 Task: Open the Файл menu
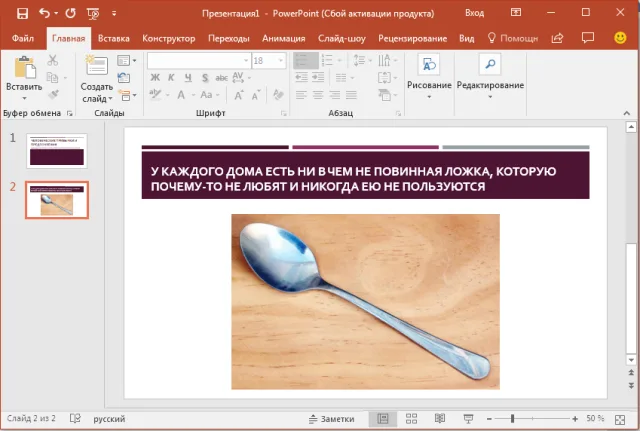[23, 38]
